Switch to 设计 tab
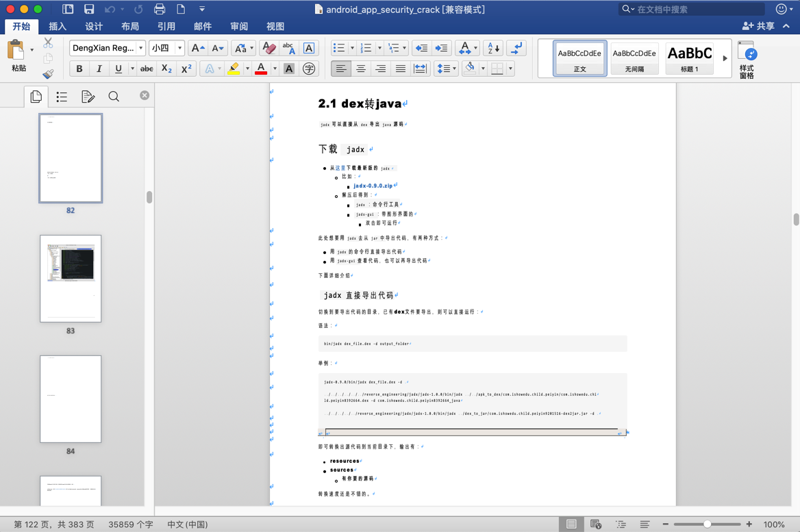Image resolution: width=800 pixels, height=532 pixels. click(94, 27)
